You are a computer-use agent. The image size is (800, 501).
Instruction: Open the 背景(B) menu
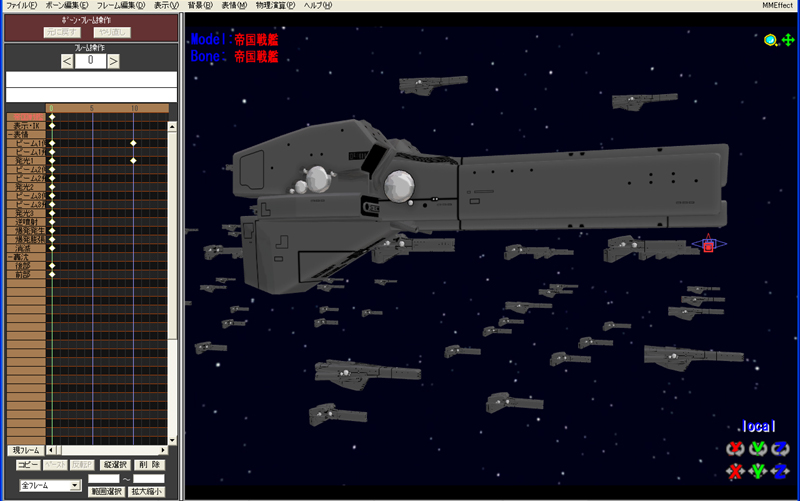tap(200, 5)
